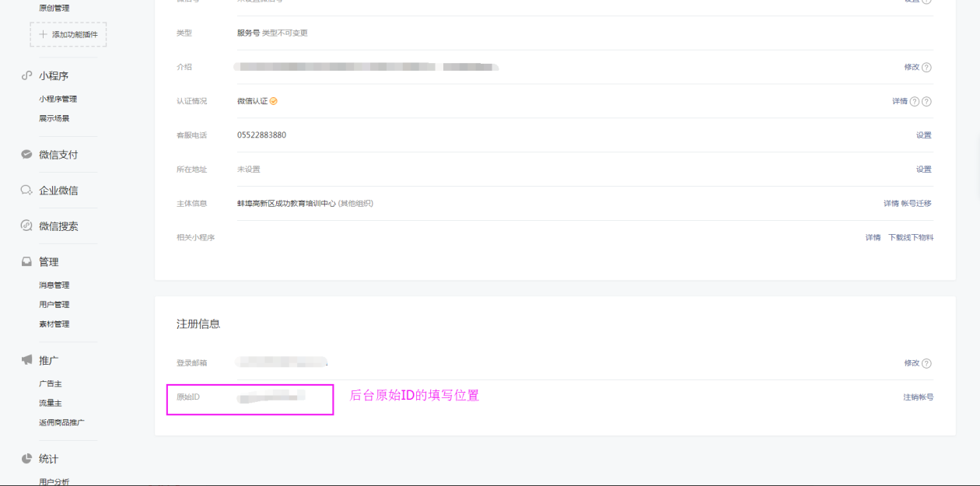Select 流量主 under 推广
This screenshot has height=486, width=980.
coord(51,404)
